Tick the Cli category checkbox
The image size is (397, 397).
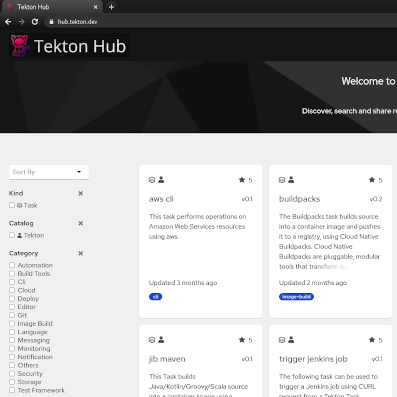[12, 282]
